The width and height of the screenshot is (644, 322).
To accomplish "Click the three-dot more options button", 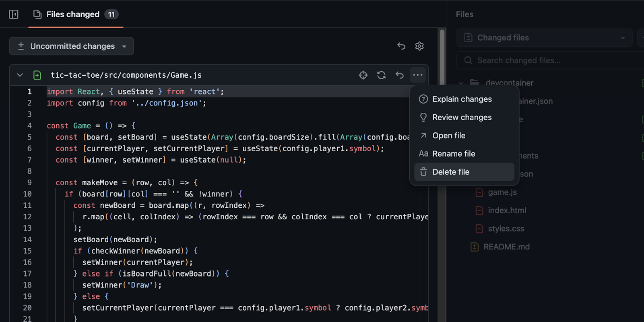I will (x=418, y=75).
